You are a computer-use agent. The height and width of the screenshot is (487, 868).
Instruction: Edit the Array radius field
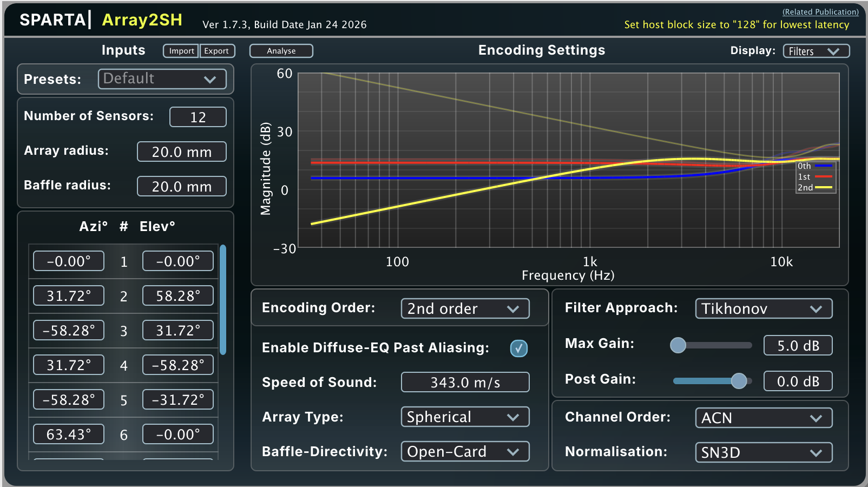pos(182,152)
